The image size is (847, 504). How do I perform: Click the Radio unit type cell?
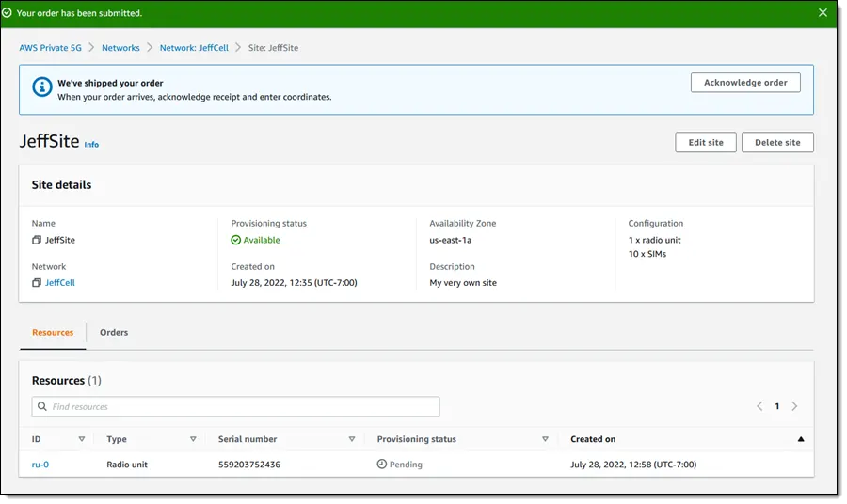(x=126, y=465)
